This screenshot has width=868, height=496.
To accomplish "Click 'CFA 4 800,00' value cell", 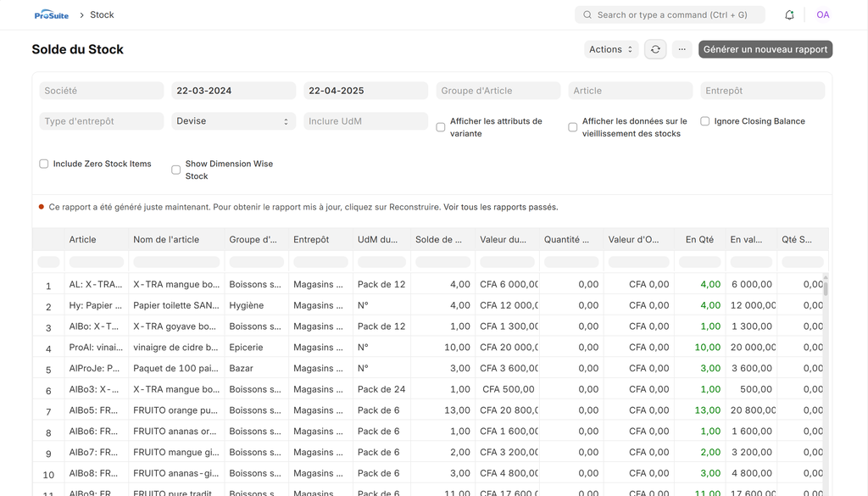I will pos(508,474).
